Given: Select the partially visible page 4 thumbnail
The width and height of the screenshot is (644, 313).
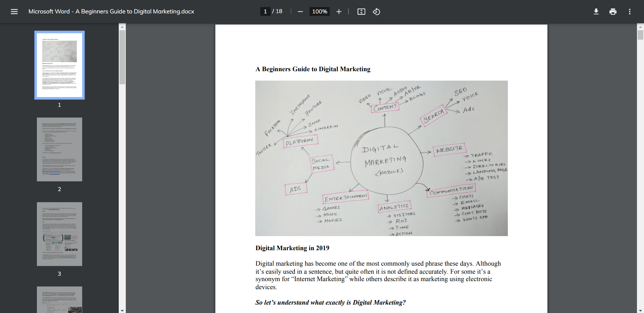Looking at the screenshot, I should (59, 299).
